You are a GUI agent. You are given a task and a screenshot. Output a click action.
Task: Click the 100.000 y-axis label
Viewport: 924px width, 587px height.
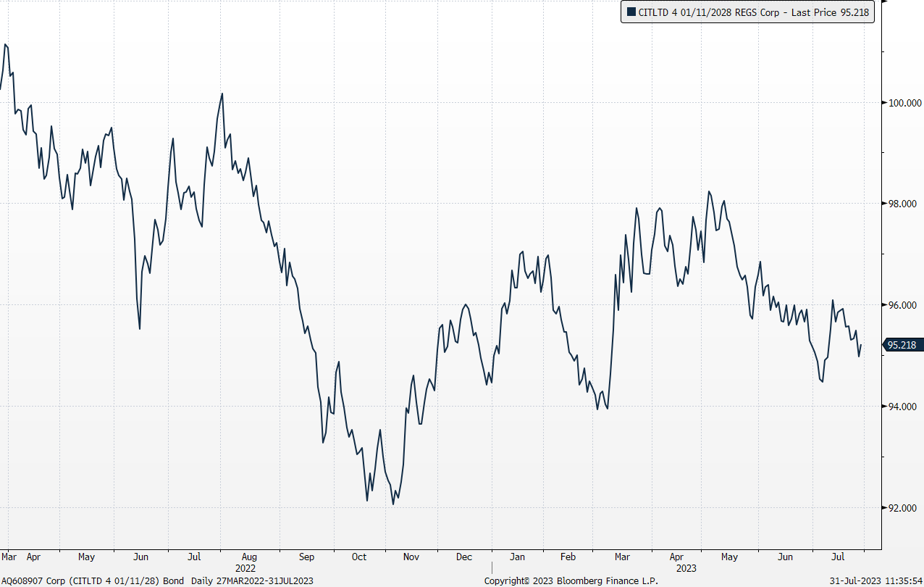click(904, 102)
